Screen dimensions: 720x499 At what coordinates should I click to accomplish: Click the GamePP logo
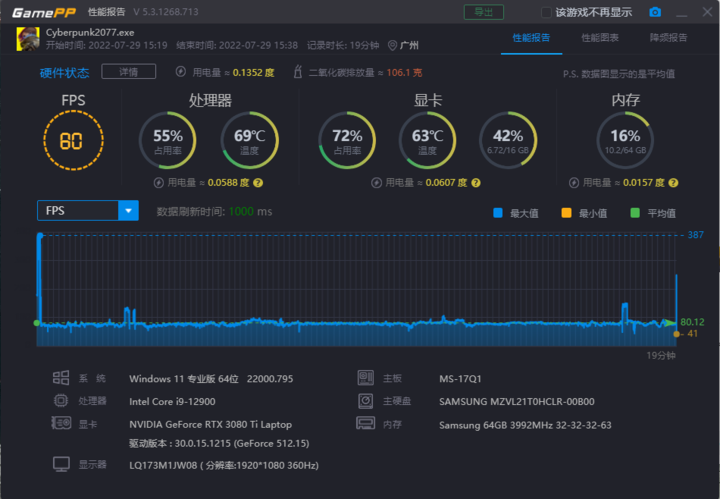coord(44,12)
